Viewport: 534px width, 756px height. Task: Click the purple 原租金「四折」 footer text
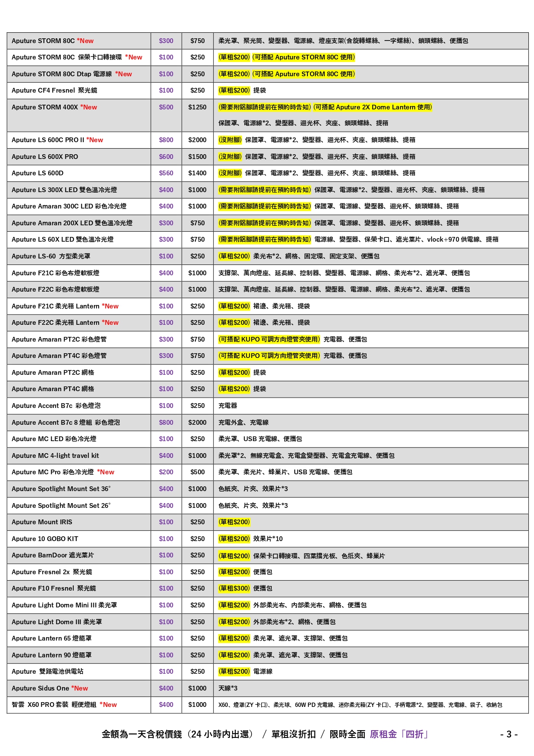(x=399, y=734)
